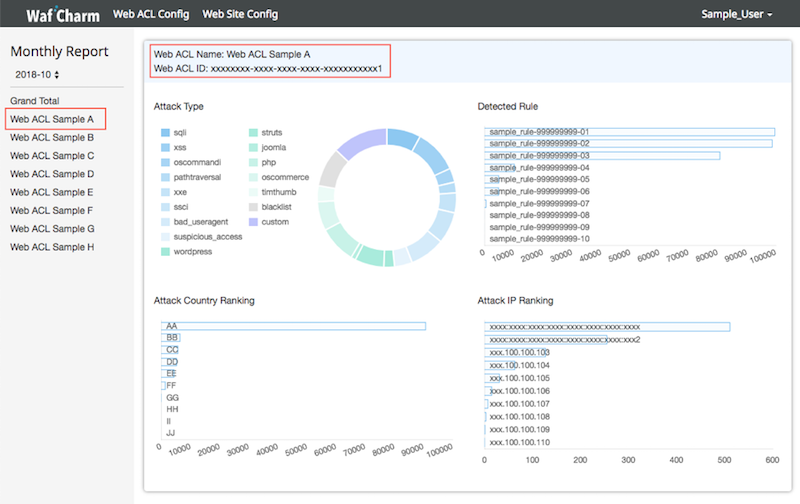Open the Web Site Config menu
Image resolution: width=800 pixels, height=504 pixels.
pos(240,15)
